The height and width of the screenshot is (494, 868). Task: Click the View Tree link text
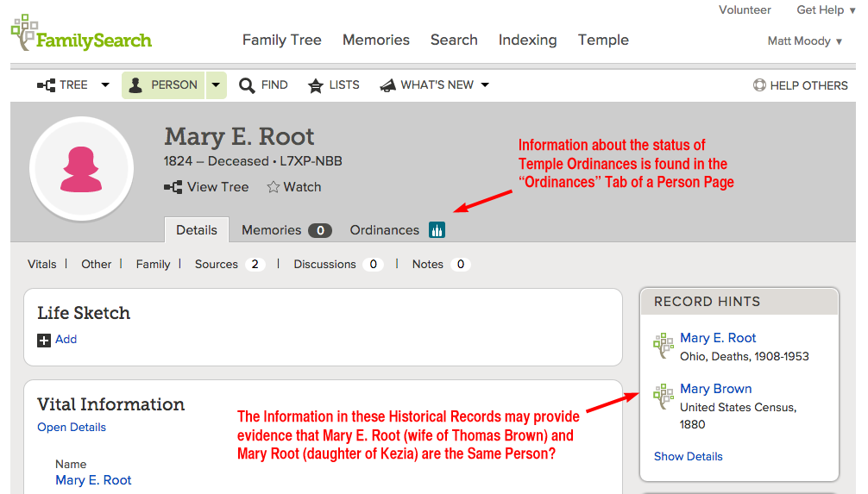(217, 187)
